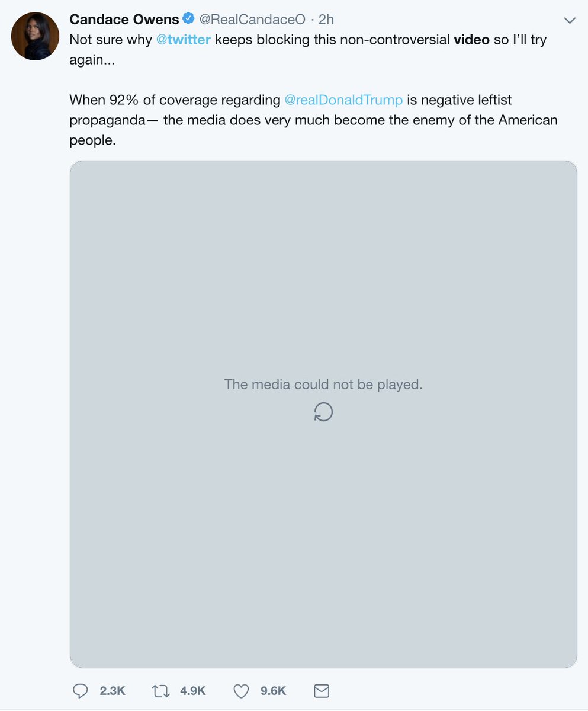This screenshot has height=711, width=588.
Task: Click the media could not be played message
Action: (x=323, y=385)
